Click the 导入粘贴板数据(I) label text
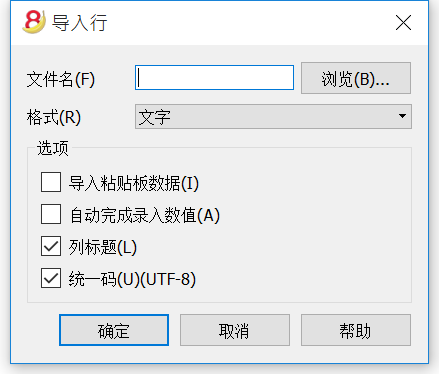 coord(134,183)
